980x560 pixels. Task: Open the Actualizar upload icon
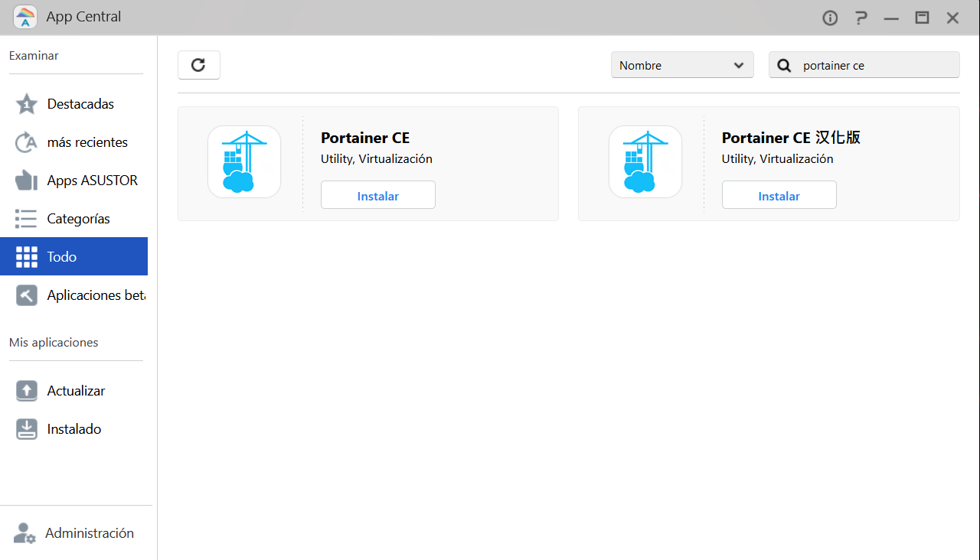coord(27,391)
